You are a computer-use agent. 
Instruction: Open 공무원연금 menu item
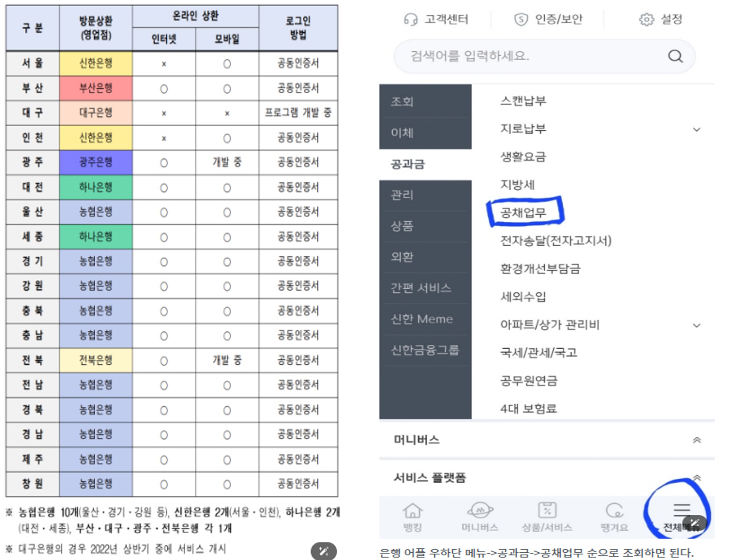529,381
